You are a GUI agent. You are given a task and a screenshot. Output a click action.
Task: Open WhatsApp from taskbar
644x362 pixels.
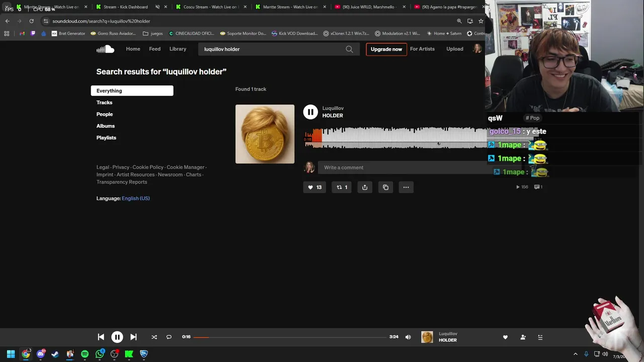coord(100,354)
